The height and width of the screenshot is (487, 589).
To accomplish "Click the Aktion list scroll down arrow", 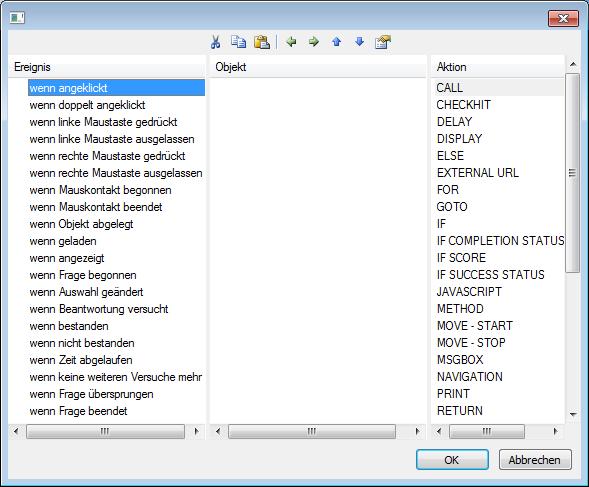I will coord(573,415).
